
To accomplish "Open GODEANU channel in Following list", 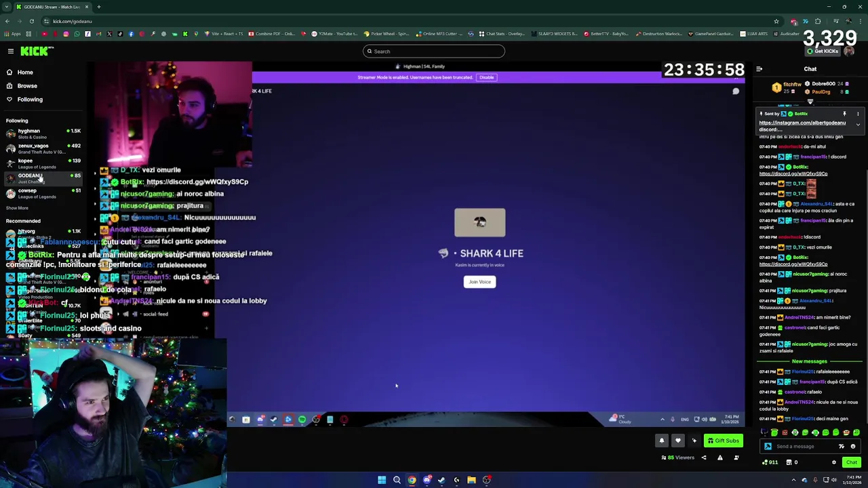I will [42, 178].
